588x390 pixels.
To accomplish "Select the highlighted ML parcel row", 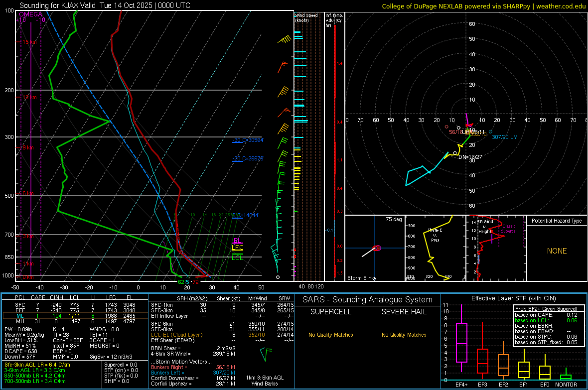I will pos(75,316).
